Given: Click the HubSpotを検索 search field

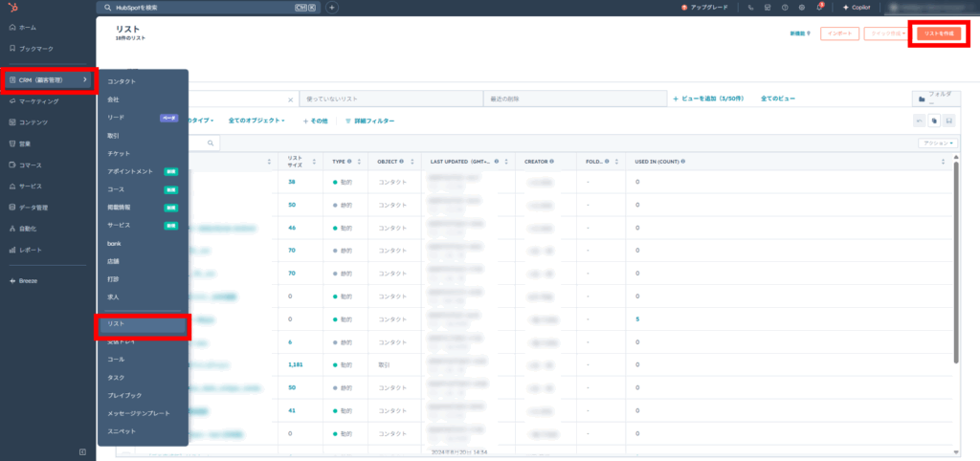Looking at the screenshot, I should [211, 8].
